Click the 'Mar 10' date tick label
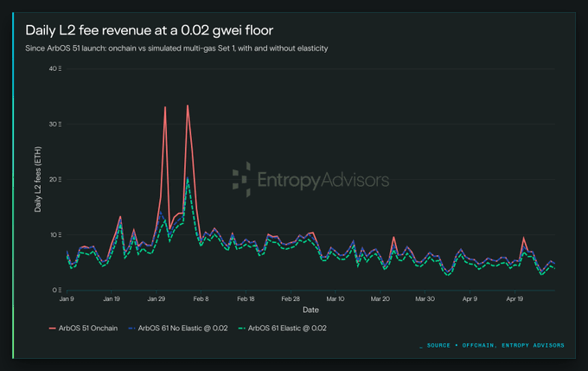 (x=336, y=299)
